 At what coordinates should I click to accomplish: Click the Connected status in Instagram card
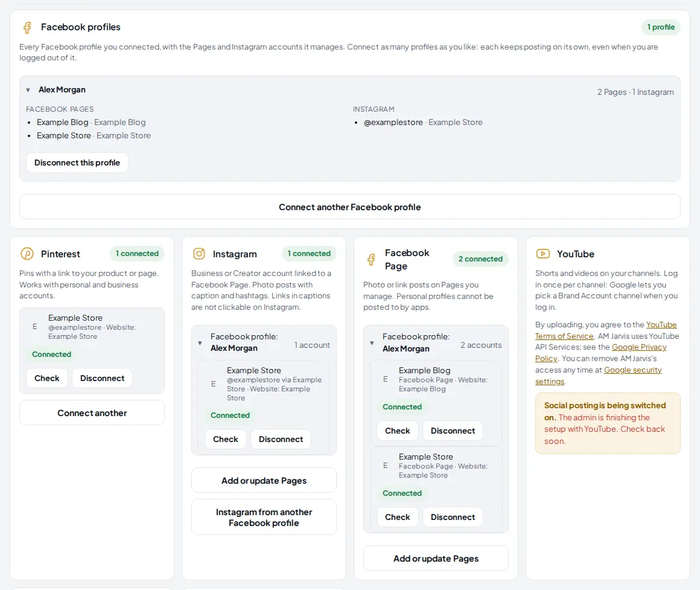tap(230, 415)
